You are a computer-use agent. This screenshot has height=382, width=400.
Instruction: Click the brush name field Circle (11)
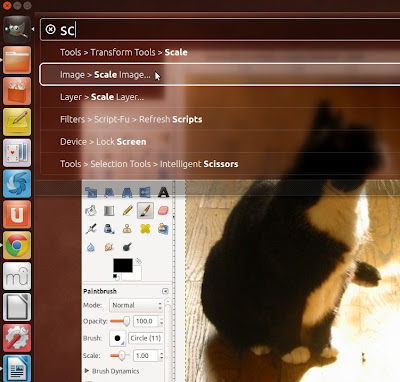pyautogui.click(x=146, y=338)
